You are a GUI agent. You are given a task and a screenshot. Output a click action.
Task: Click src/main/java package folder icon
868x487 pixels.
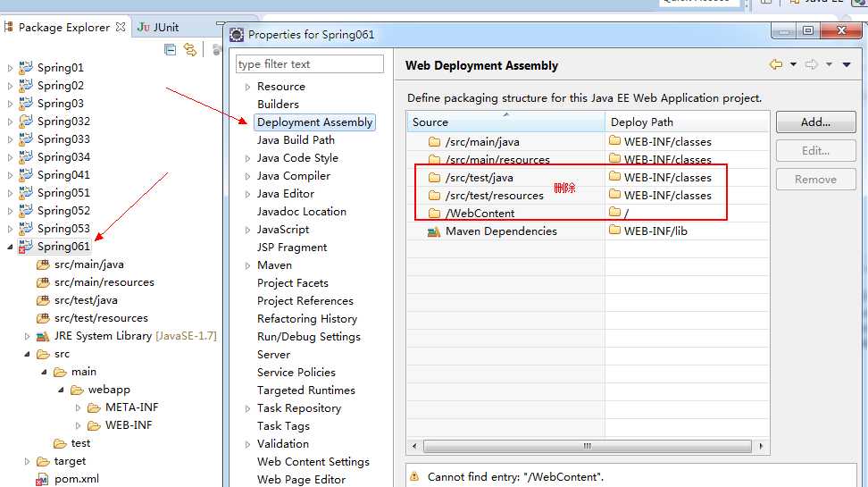click(43, 264)
